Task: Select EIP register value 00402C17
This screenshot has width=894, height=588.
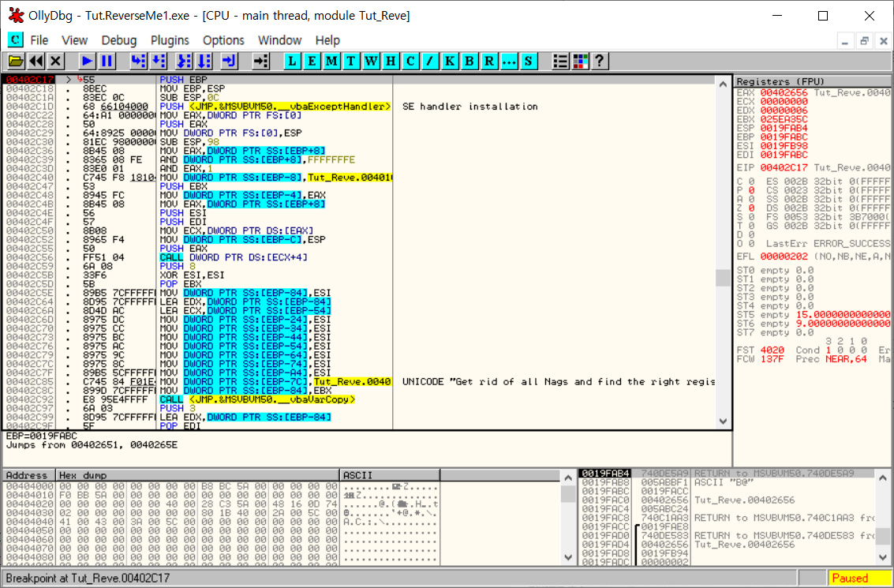Action: point(784,167)
